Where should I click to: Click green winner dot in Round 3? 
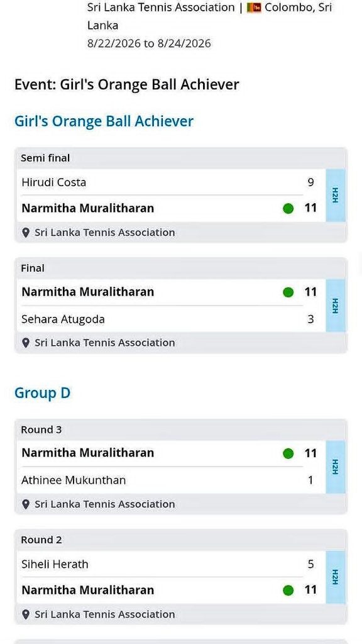pos(288,453)
